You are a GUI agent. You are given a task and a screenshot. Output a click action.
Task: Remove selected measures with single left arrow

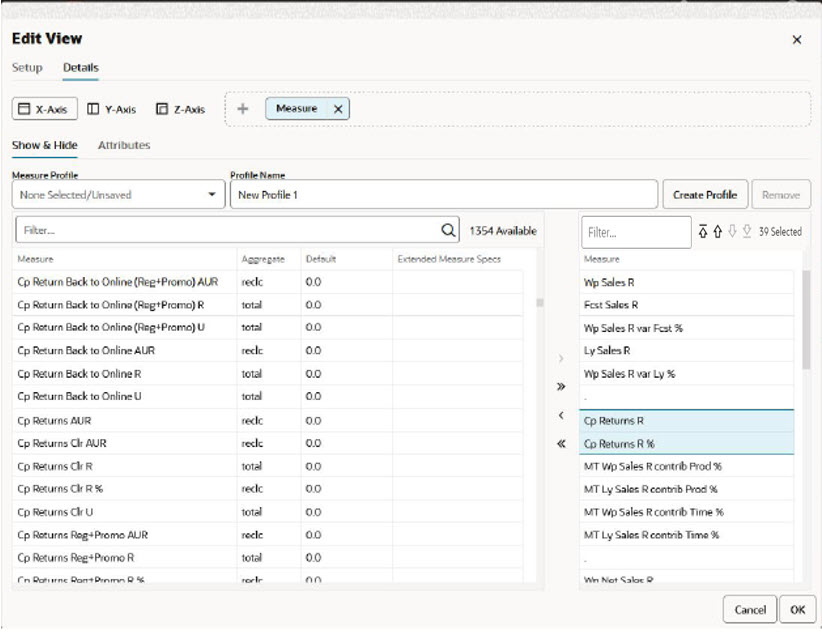click(x=561, y=415)
